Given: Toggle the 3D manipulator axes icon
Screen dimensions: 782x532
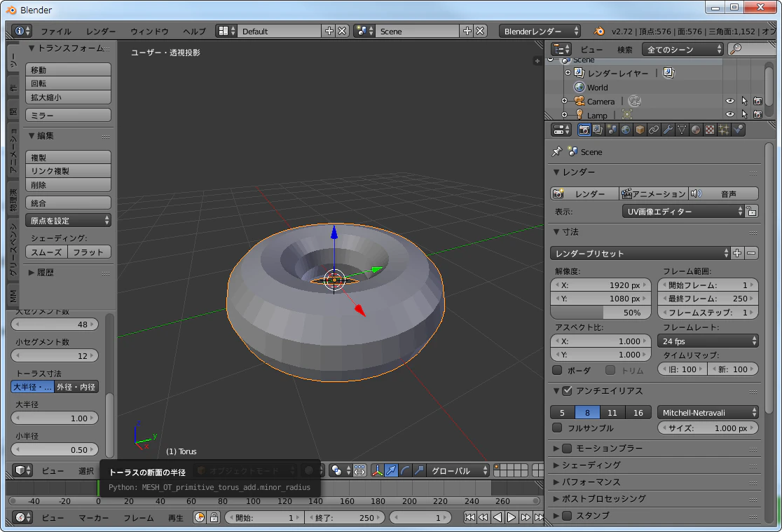Looking at the screenshot, I should tap(378, 470).
